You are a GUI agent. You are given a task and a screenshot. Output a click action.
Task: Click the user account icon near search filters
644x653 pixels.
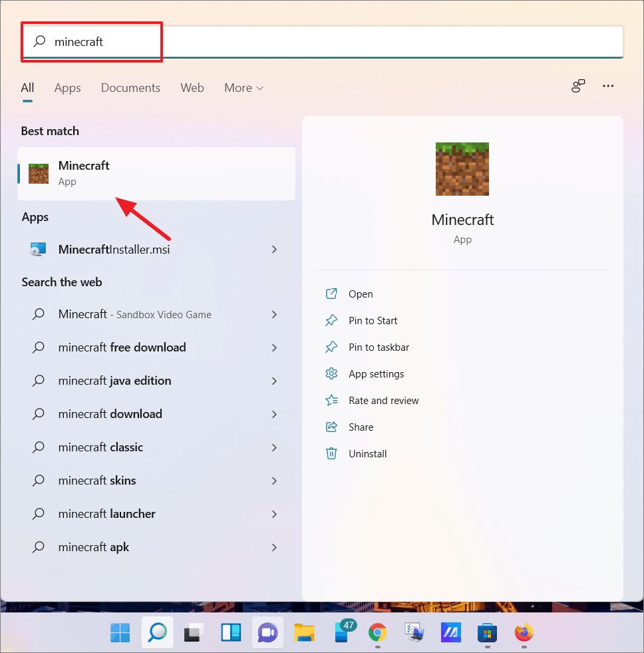point(577,86)
